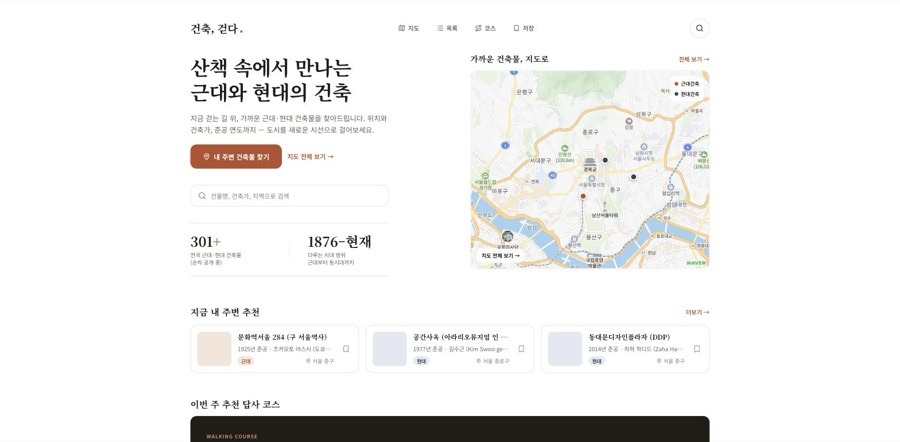Click the search icon in the header

[699, 28]
